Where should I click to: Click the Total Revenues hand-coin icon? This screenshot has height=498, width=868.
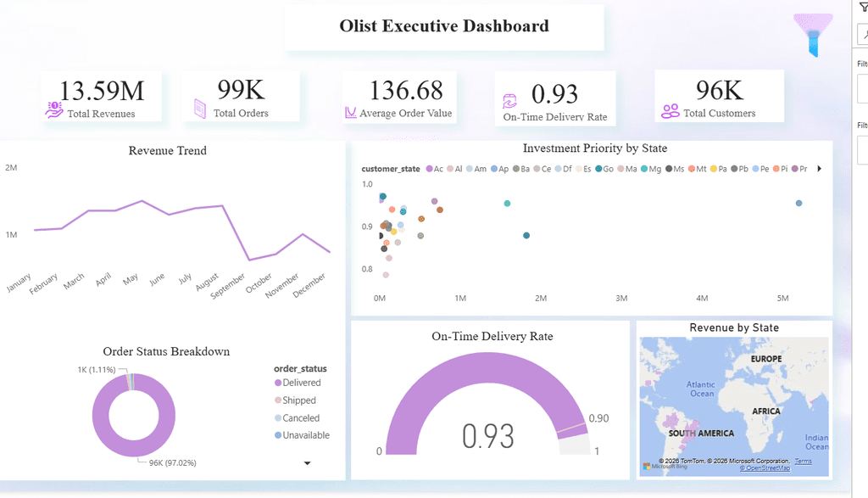(53, 109)
